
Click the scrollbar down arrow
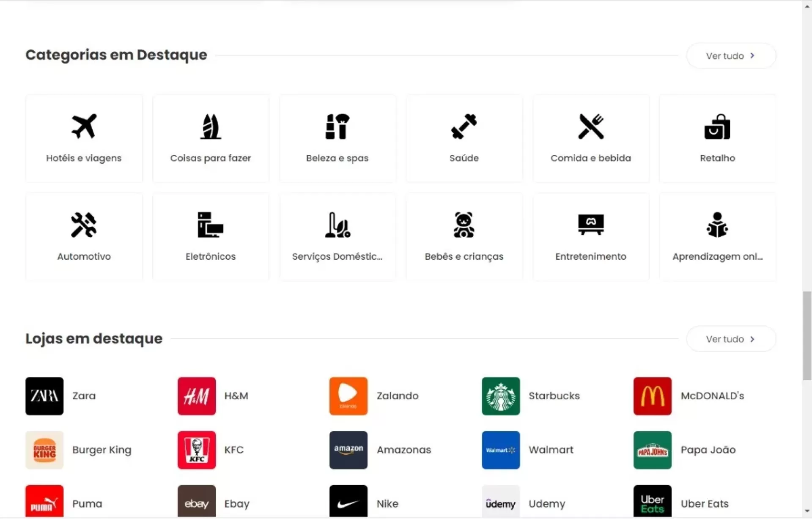coord(807,511)
